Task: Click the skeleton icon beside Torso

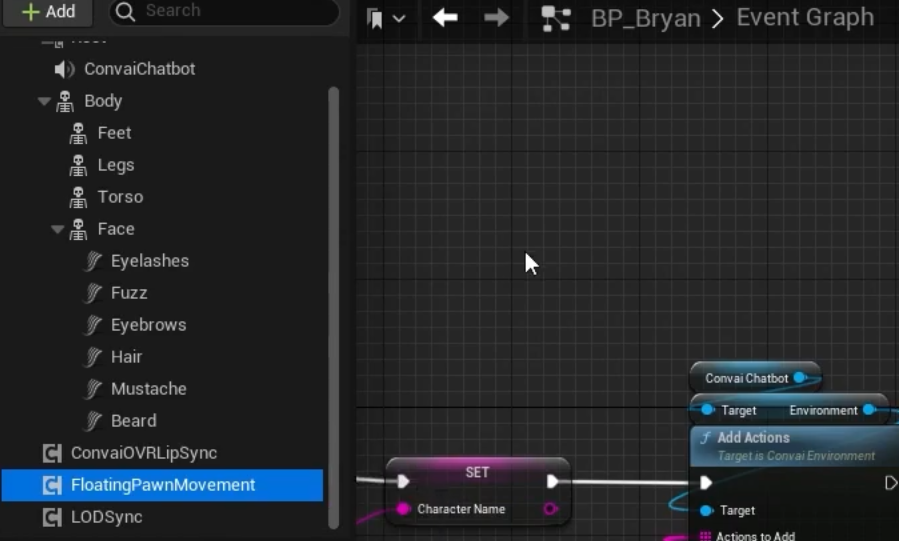Action: 78,197
